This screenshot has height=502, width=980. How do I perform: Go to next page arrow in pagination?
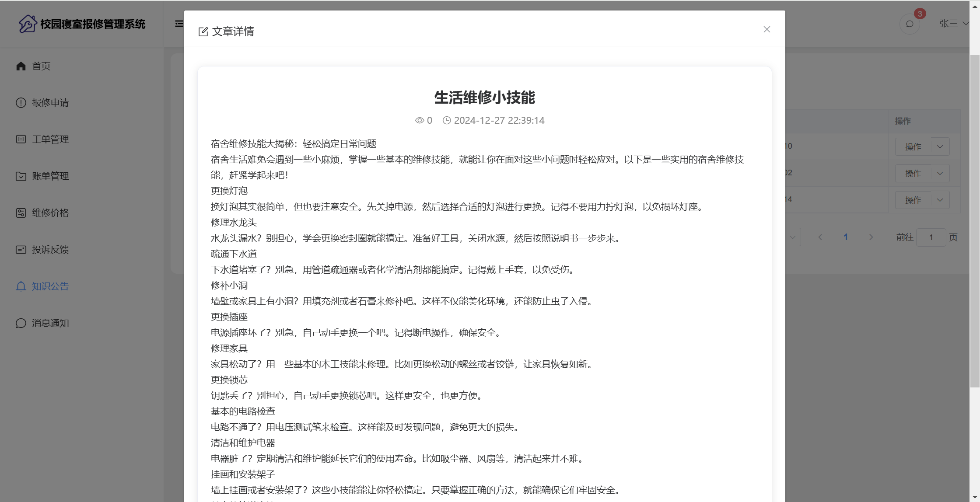pyautogui.click(x=871, y=237)
